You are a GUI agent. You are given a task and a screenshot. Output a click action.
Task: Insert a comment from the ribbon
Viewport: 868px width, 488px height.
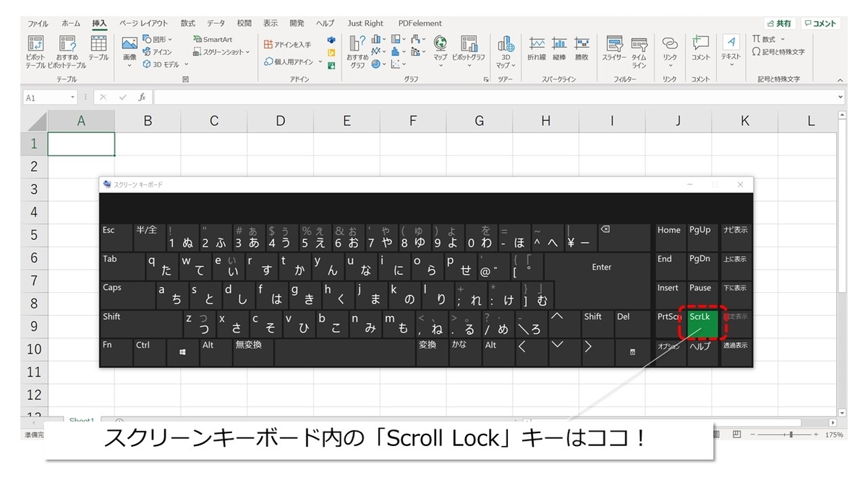pos(700,49)
